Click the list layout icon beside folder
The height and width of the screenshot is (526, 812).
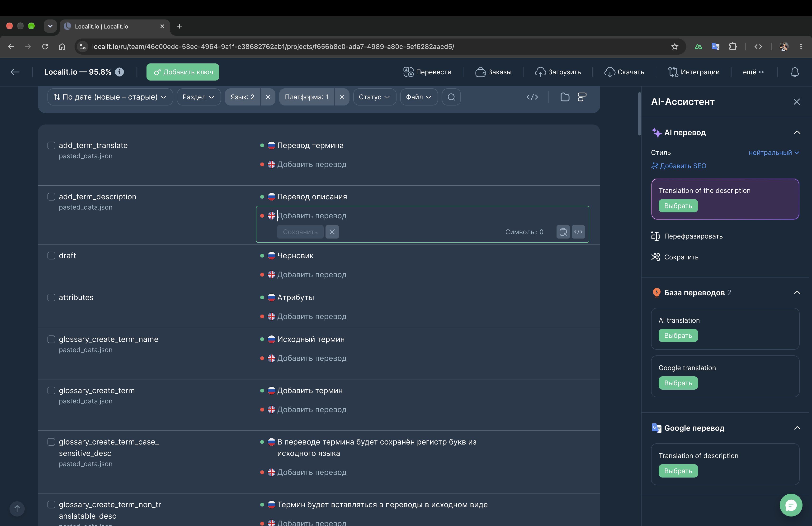pyautogui.click(x=582, y=97)
